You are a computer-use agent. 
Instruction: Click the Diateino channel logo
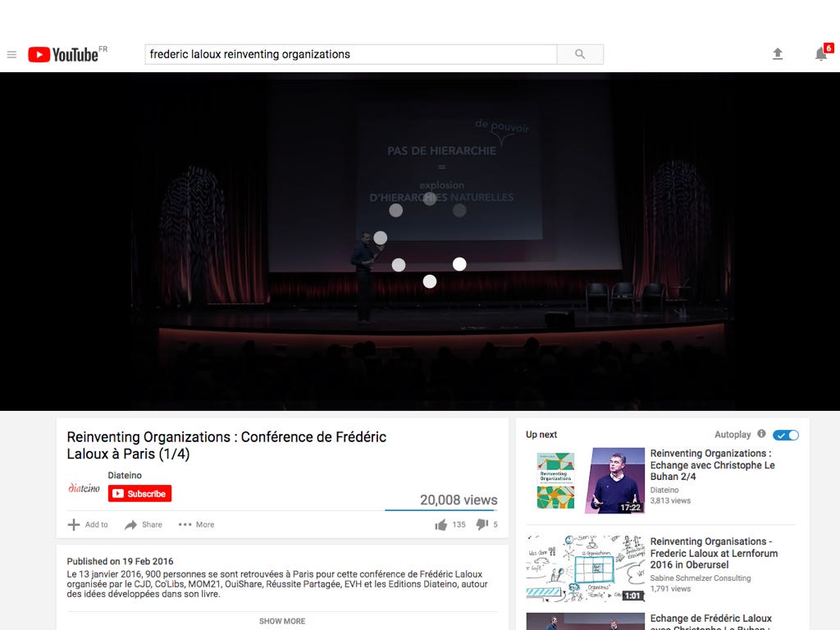tap(84, 487)
